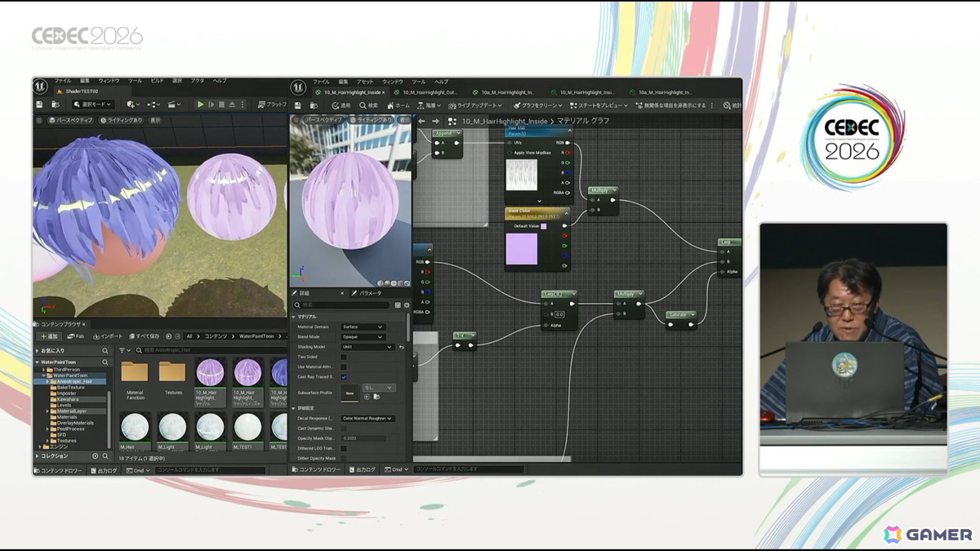Click the 検索 search button in material editor toolbar
Viewport: 980px width, 551px height.
[x=368, y=105]
